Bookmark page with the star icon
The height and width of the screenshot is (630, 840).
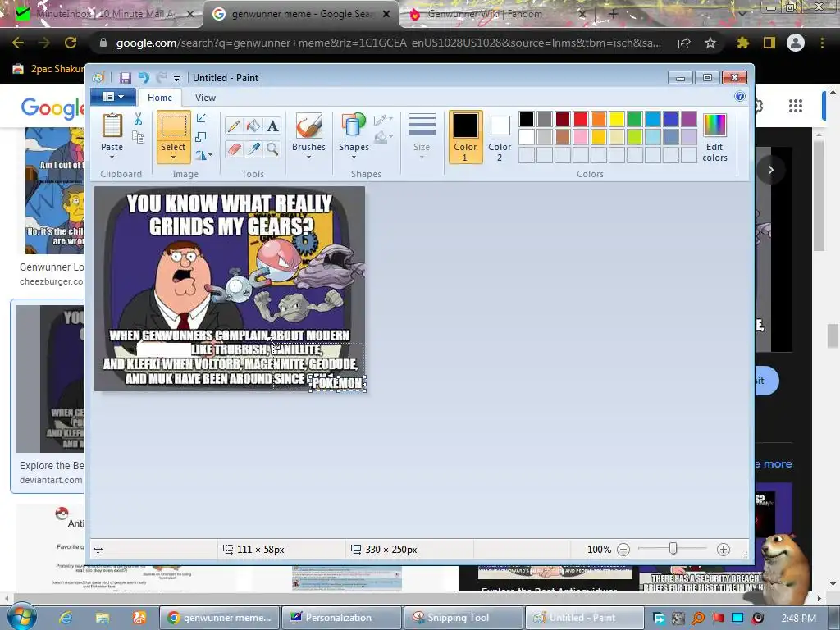[710, 43]
